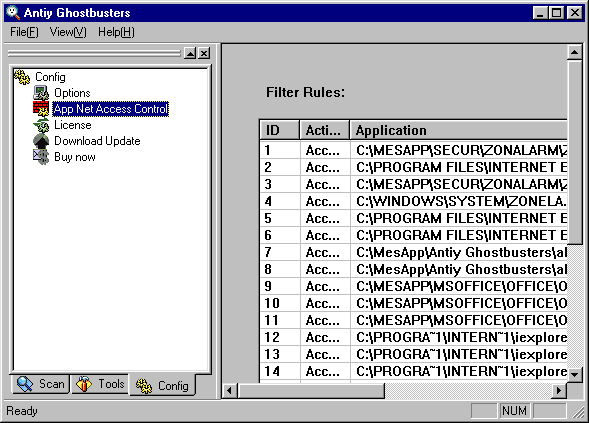Select rule row with ID 7
Image resolution: width=589 pixels, height=423 pixels.
(413, 252)
